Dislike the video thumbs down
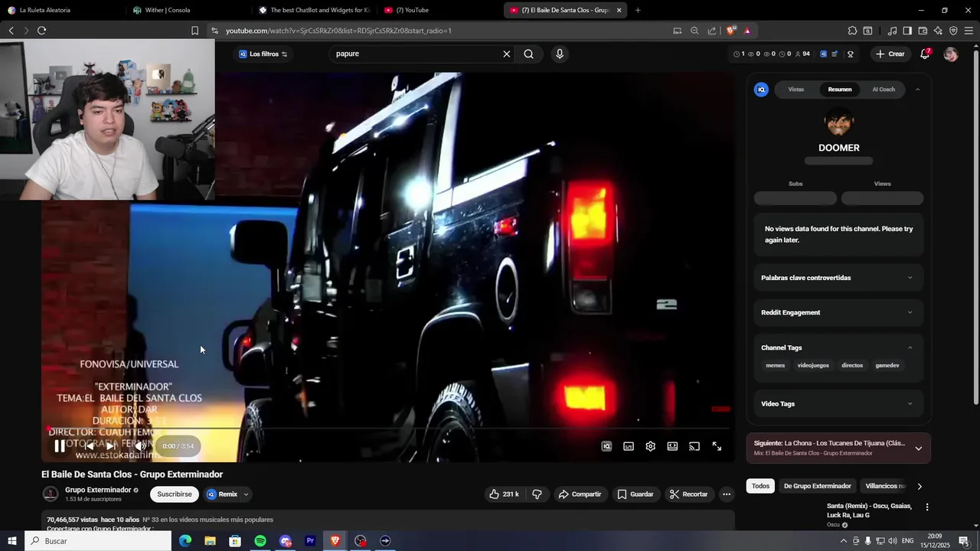This screenshot has width=980, height=551. click(x=537, y=494)
